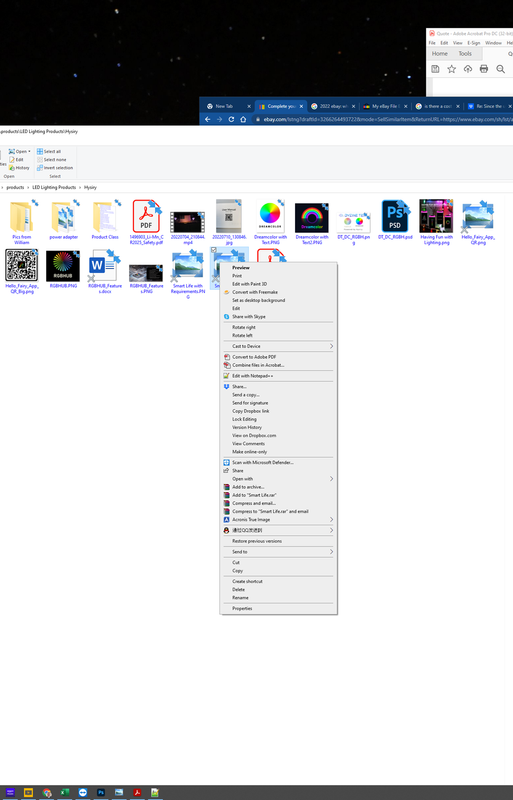Click the browser Back arrow

(208, 119)
